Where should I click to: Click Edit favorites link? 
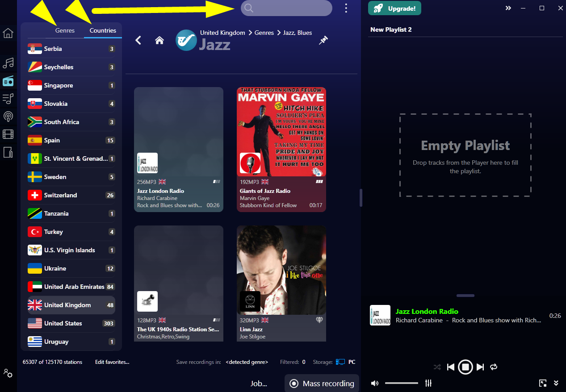point(112,362)
